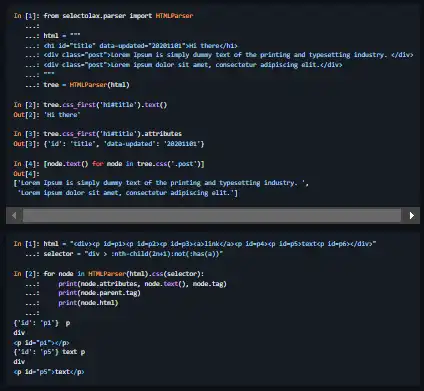
Task: Click the scrollbar's right arrow button
Action: click(x=412, y=216)
